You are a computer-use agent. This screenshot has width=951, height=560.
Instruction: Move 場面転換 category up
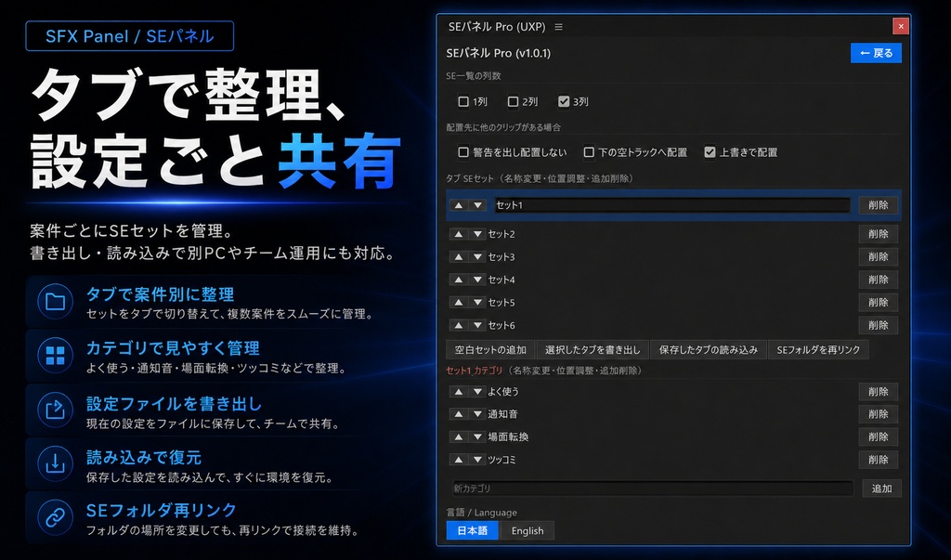pyautogui.click(x=459, y=436)
